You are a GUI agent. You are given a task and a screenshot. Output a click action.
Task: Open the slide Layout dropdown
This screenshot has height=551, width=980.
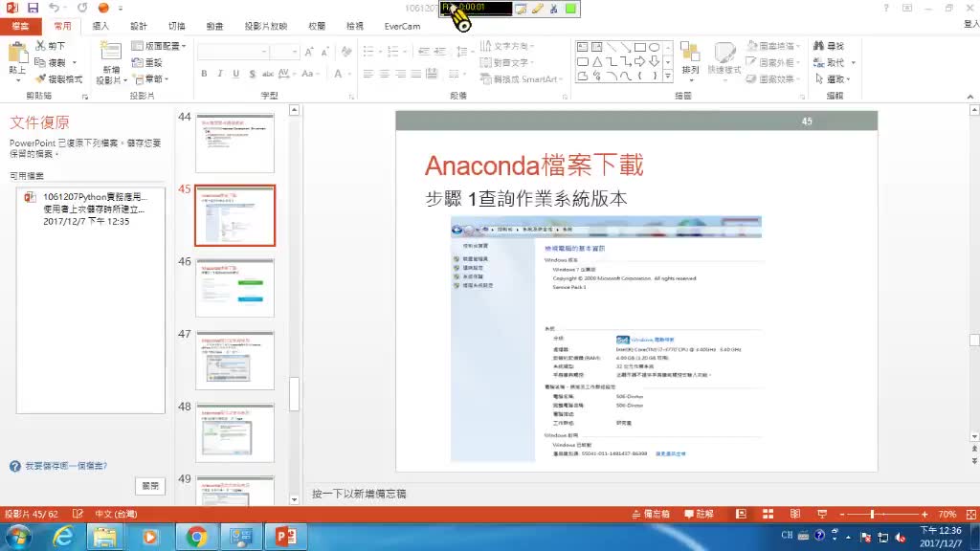[159, 46]
